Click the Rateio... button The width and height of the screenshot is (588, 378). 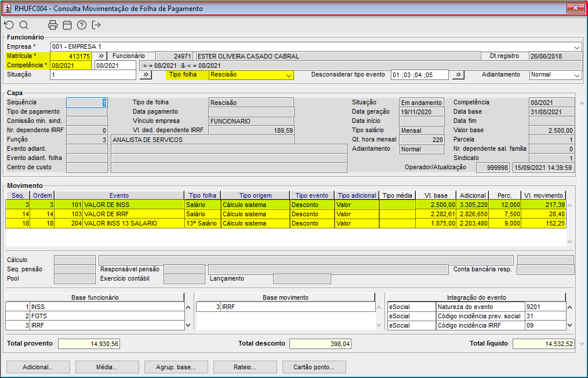click(x=245, y=367)
